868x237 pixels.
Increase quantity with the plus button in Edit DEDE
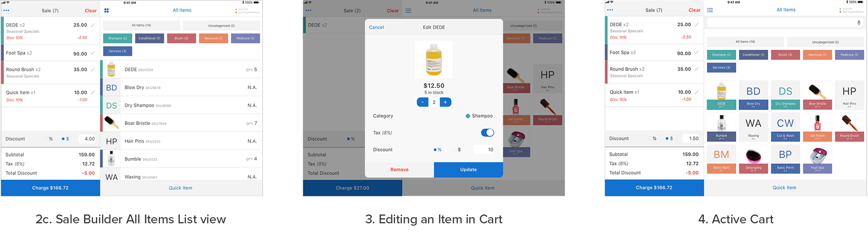(x=445, y=102)
